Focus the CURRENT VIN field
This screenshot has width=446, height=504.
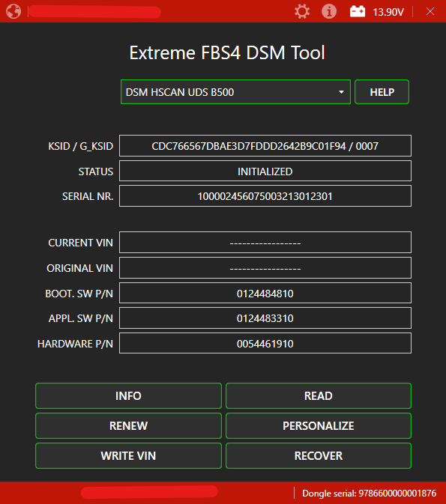(265, 243)
